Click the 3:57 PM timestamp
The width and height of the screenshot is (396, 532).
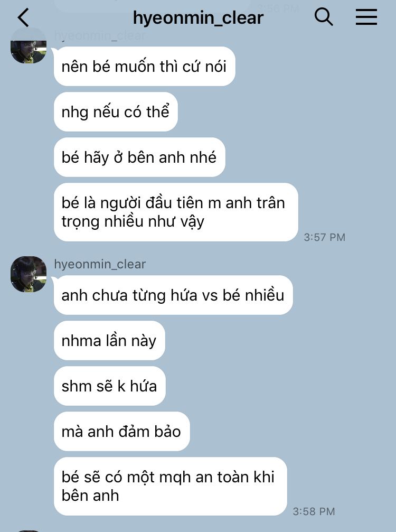point(325,237)
